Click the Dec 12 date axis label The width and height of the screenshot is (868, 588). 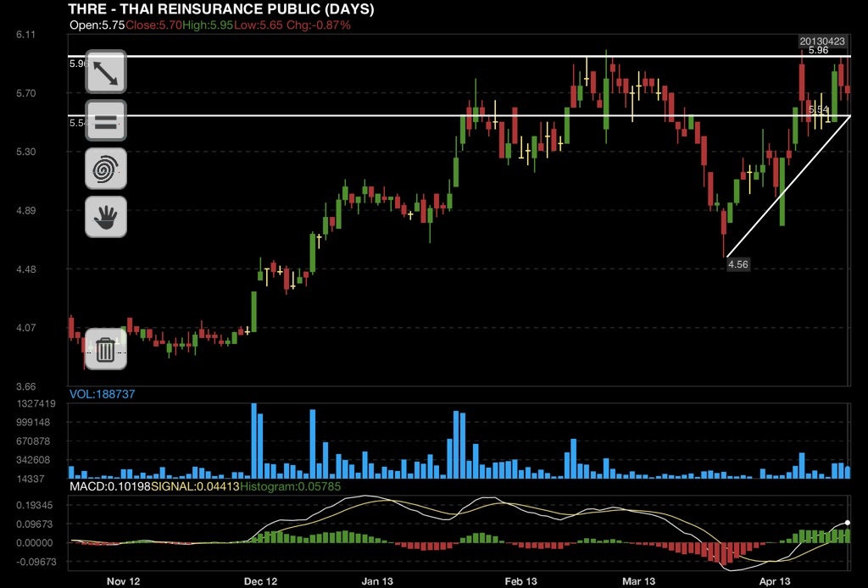click(260, 581)
